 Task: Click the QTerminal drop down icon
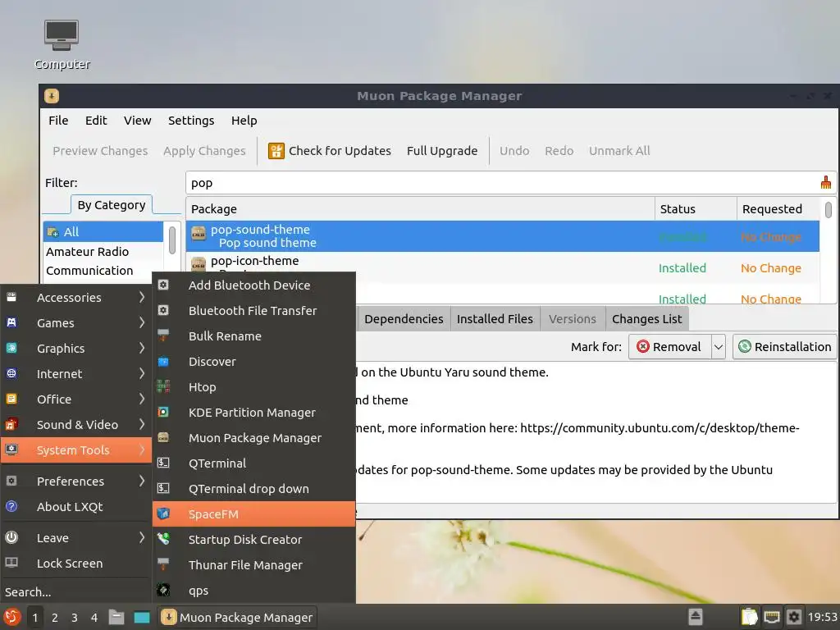[163, 489]
